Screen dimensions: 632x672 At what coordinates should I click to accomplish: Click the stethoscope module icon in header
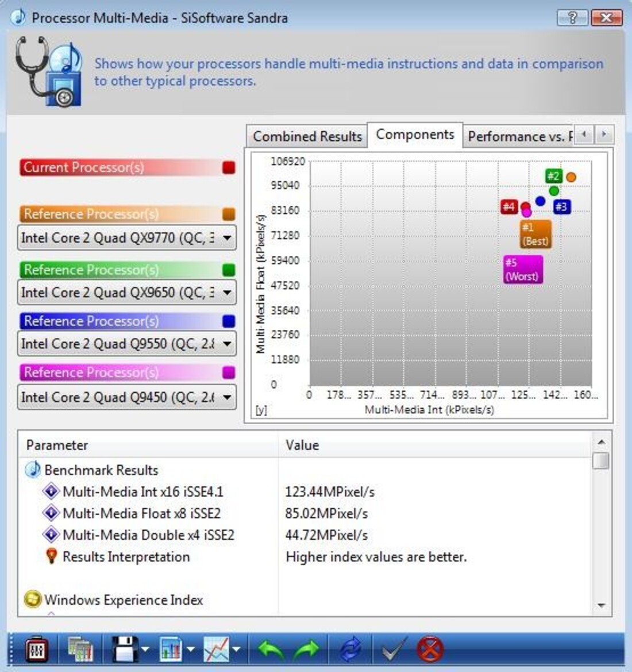point(48,72)
